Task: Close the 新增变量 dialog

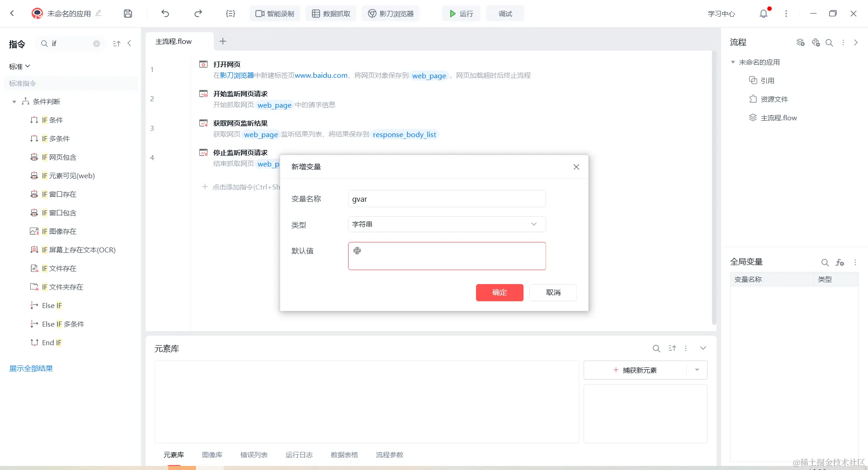Action: [576, 167]
